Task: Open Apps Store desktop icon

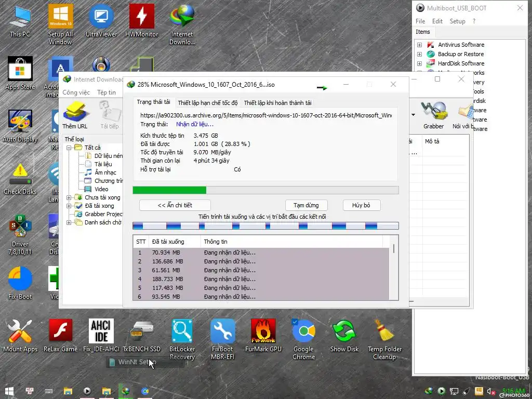Action: click(20, 73)
